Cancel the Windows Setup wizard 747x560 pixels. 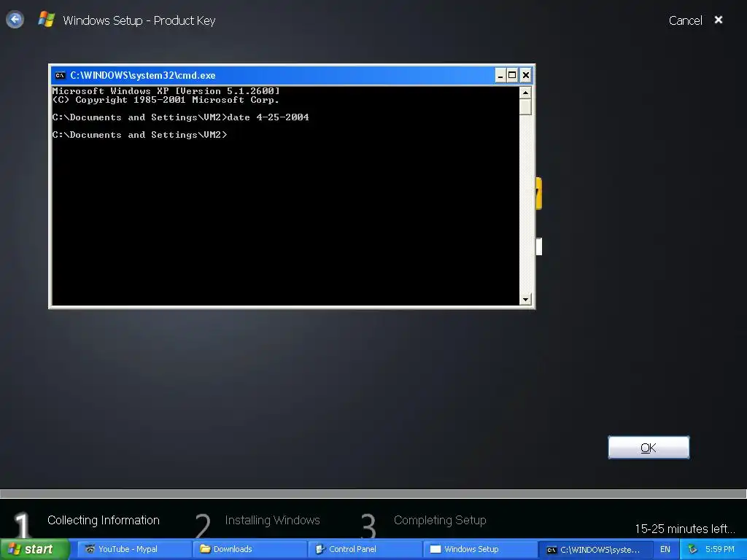click(685, 20)
